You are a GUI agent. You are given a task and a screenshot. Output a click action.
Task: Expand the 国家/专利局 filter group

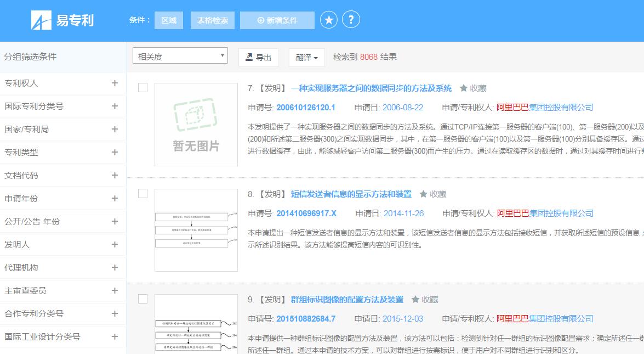pyautogui.click(x=115, y=129)
